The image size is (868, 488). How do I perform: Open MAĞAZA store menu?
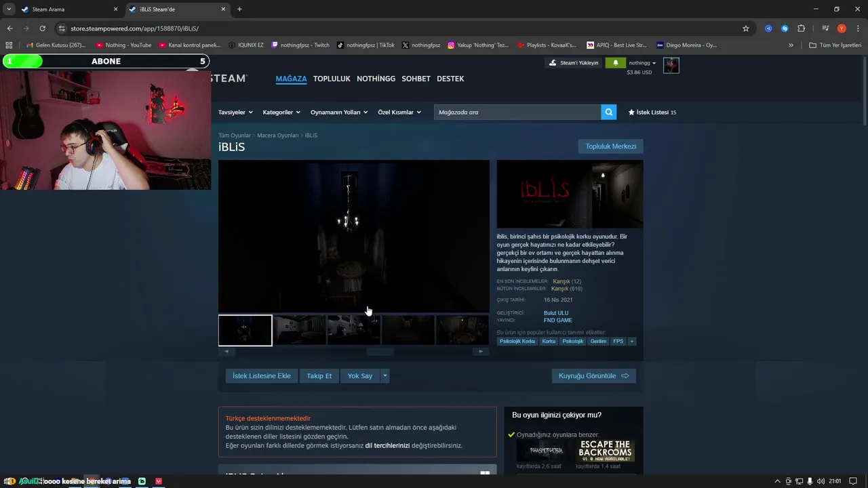pyautogui.click(x=291, y=79)
